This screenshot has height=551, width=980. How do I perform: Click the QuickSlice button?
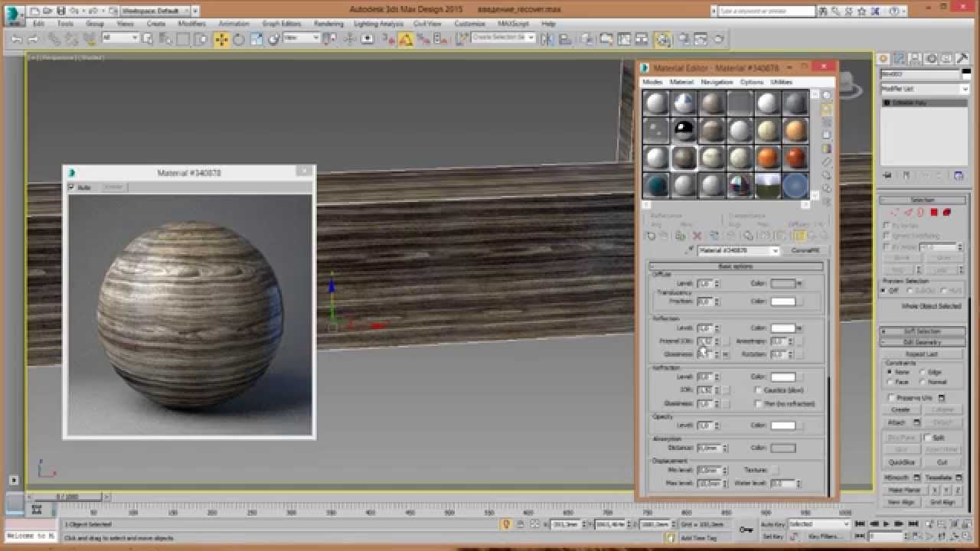coord(900,462)
